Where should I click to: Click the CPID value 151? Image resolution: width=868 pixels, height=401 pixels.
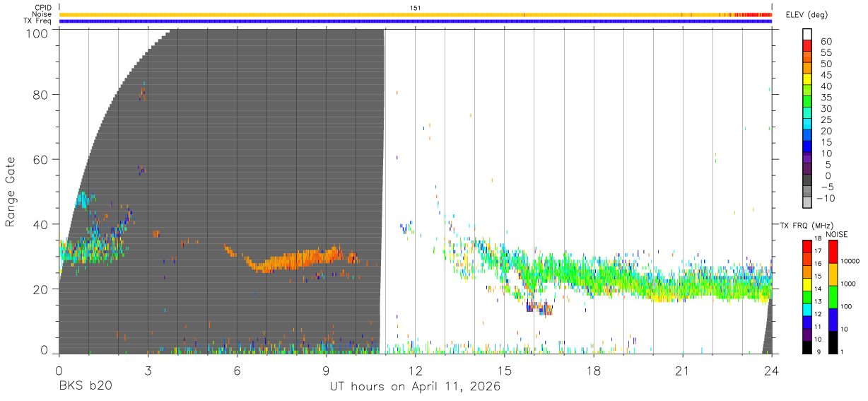tap(416, 8)
